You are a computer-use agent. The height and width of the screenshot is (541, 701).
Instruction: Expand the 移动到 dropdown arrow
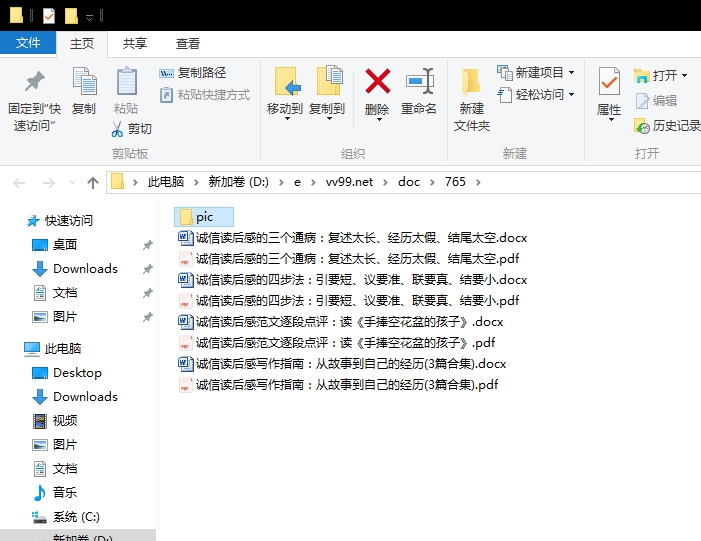(287, 119)
